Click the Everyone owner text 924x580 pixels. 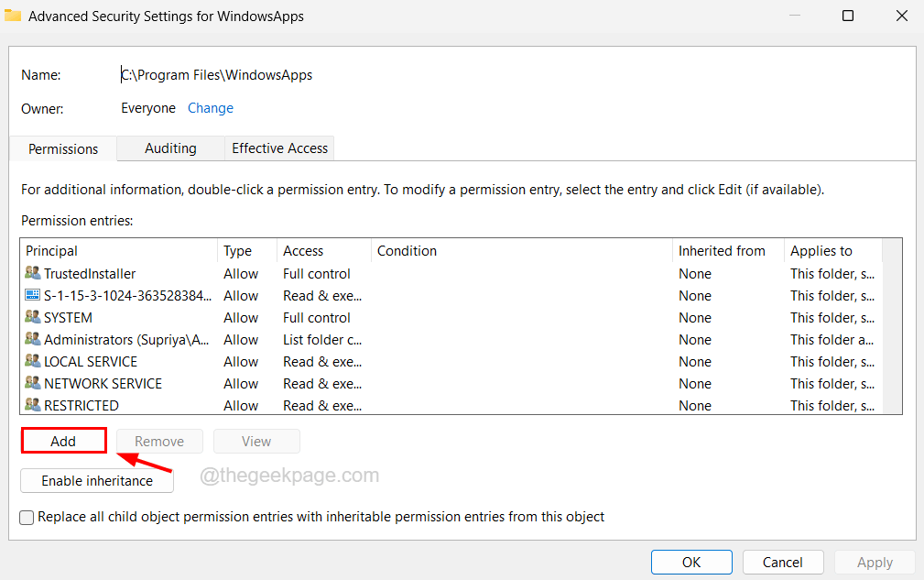[x=148, y=108]
